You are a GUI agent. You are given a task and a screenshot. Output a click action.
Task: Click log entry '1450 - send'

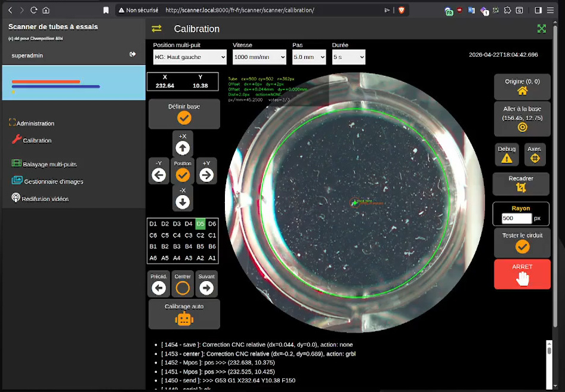click(228, 380)
